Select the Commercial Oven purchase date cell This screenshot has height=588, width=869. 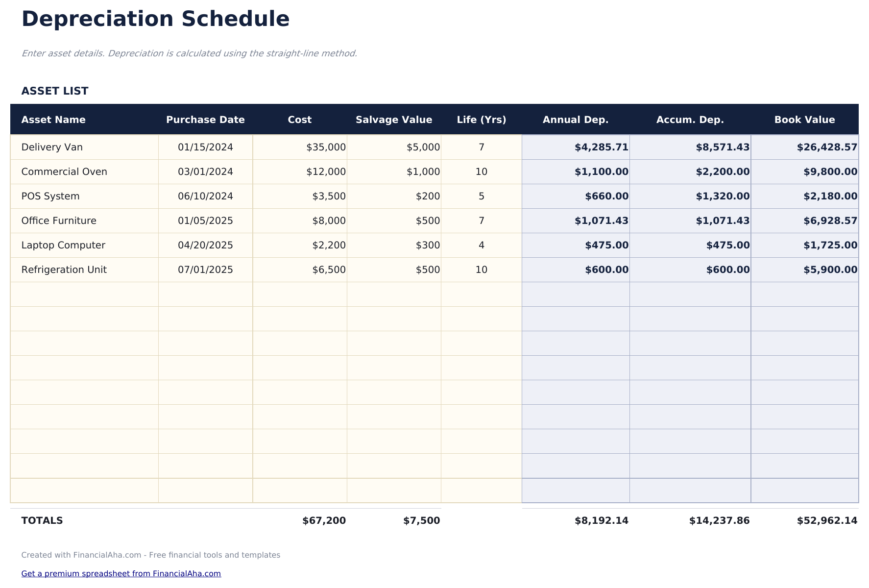coord(205,171)
